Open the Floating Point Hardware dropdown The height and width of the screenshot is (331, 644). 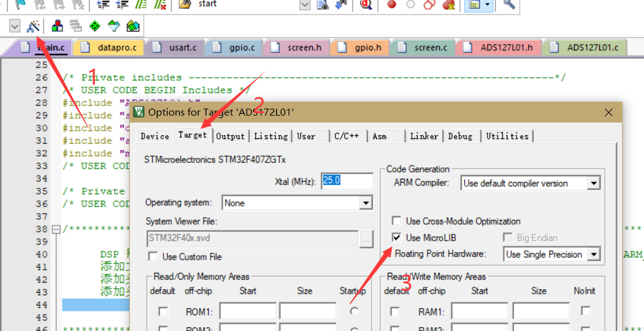[x=593, y=255]
